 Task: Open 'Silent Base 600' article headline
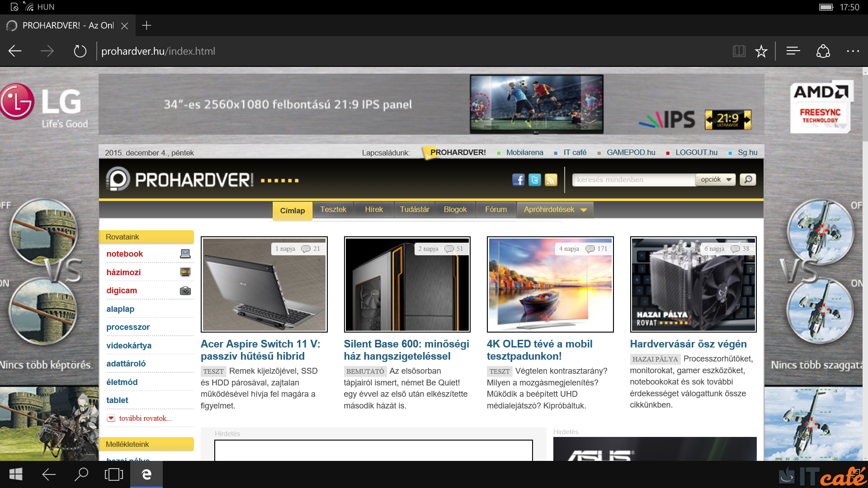point(406,350)
